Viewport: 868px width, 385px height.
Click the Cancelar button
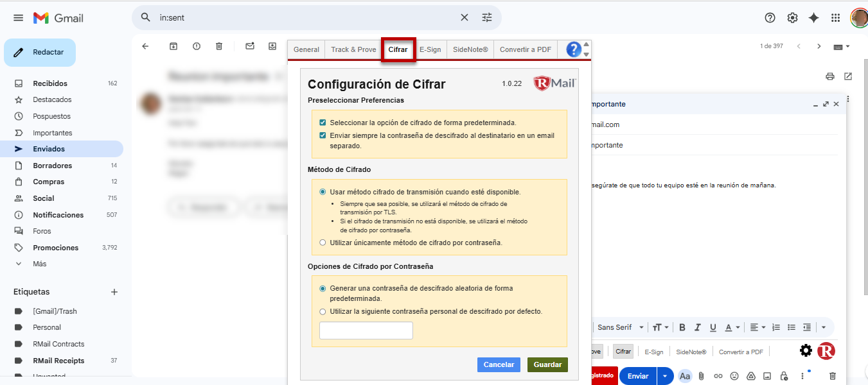[499, 364]
